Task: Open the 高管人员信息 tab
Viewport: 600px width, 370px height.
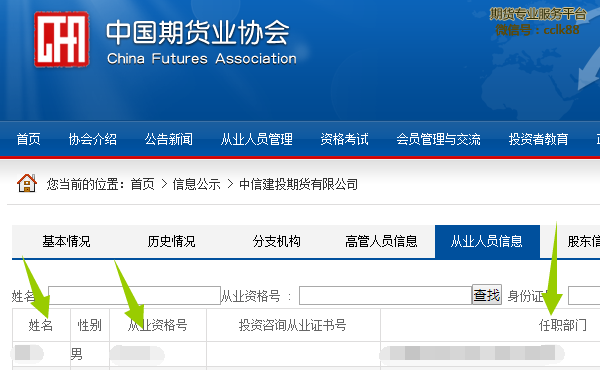Action: [x=381, y=241]
